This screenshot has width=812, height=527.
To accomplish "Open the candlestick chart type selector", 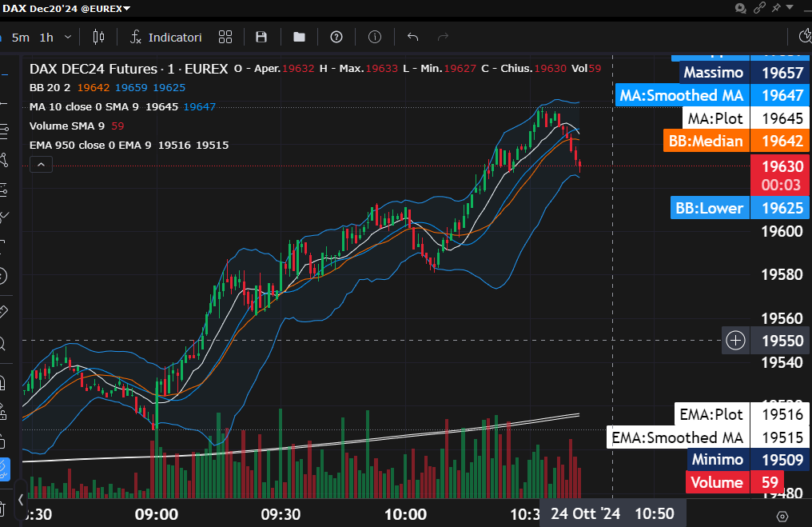I will [x=98, y=37].
